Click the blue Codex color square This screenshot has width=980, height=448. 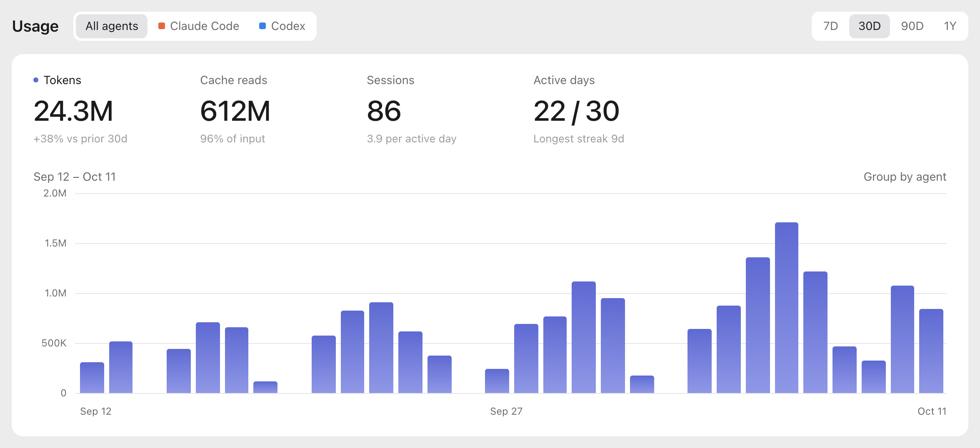[262, 26]
